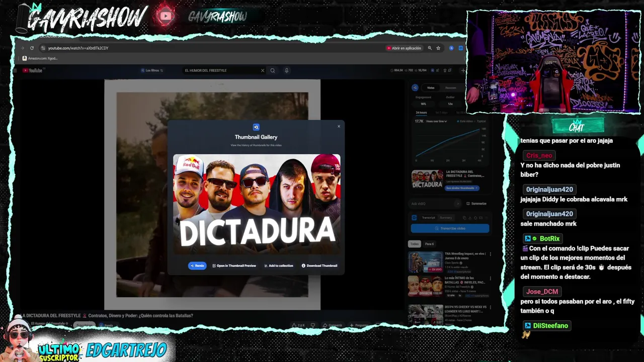Go forward in browser navigation
Image resolution: width=644 pixels, height=362 pixels.
pyautogui.click(x=22, y=48)
